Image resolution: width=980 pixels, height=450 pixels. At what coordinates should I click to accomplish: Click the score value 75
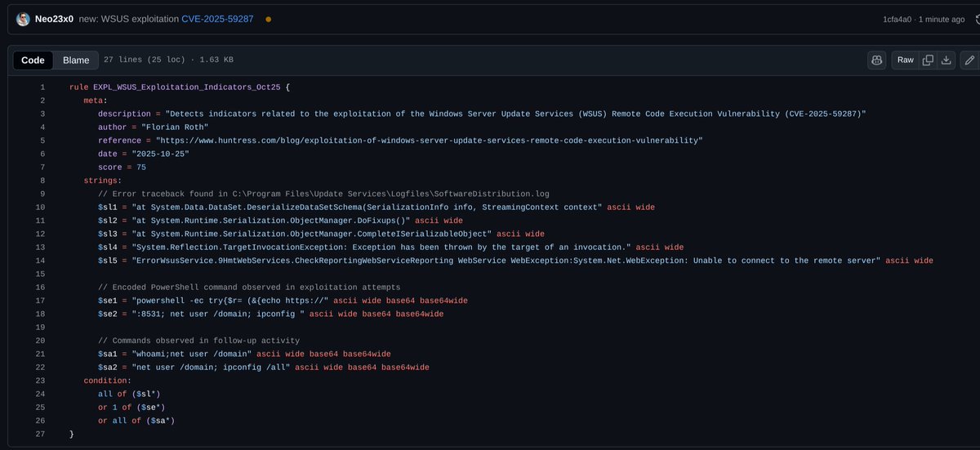coord(141,167)
